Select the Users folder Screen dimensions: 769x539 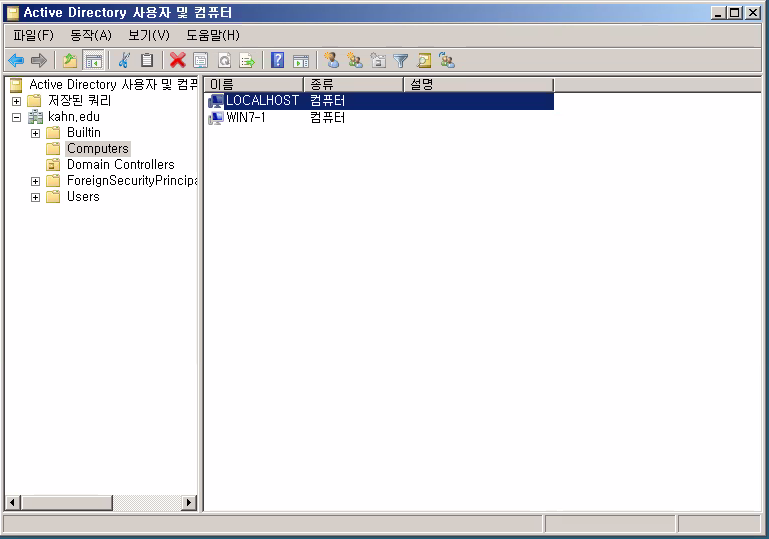pyautogui.click(x=83, y=197)
